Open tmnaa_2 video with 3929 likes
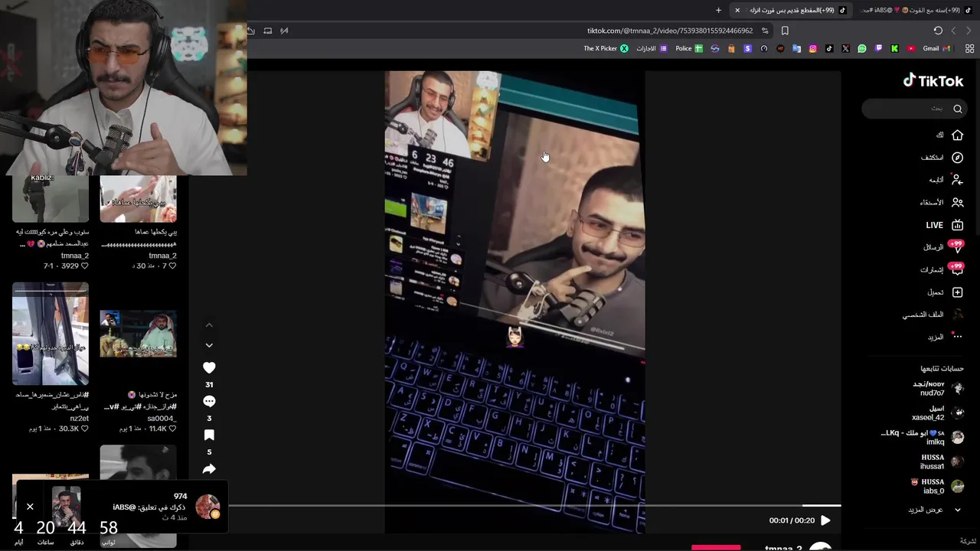Screen dimensions: 980x551 point(51,198)
